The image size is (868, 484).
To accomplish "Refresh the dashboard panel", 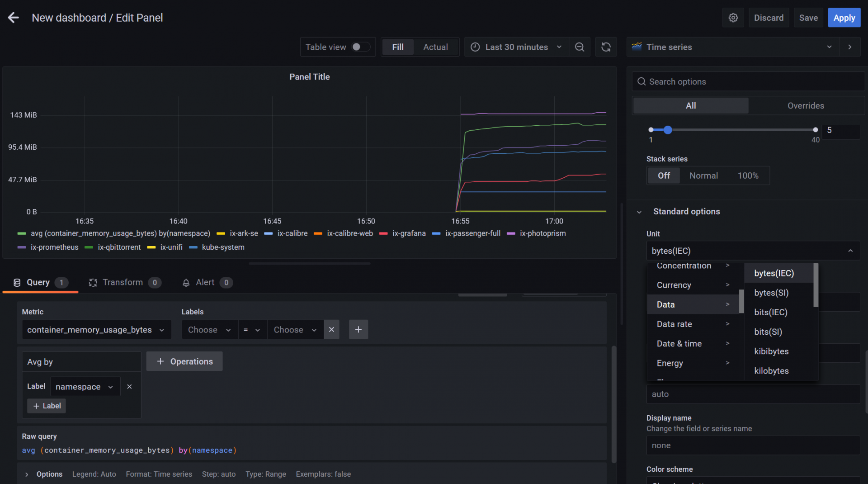I will [606, 47].
